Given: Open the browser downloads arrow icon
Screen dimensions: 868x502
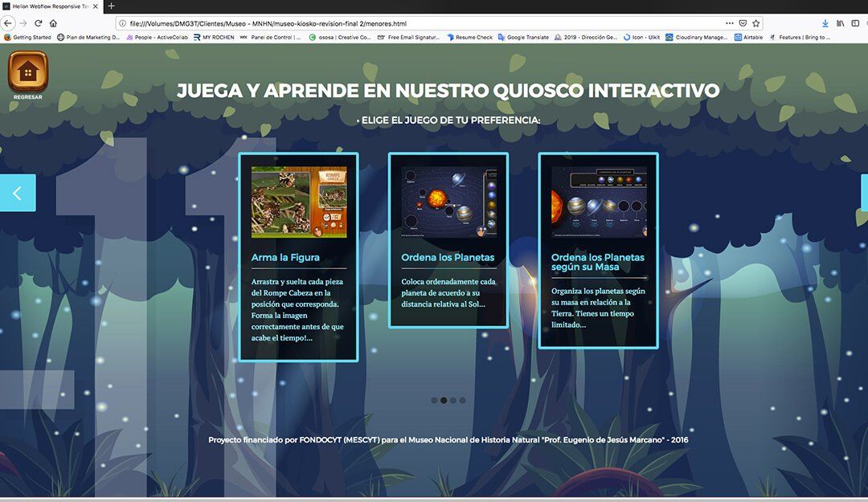Looking at the screenshot, I should coord(824,23).
